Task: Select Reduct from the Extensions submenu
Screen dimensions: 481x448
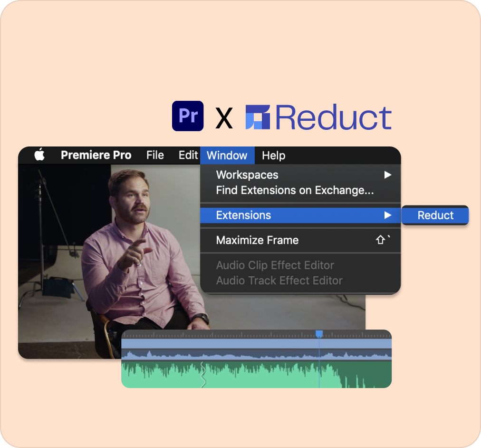Action: tap(435, 215)
